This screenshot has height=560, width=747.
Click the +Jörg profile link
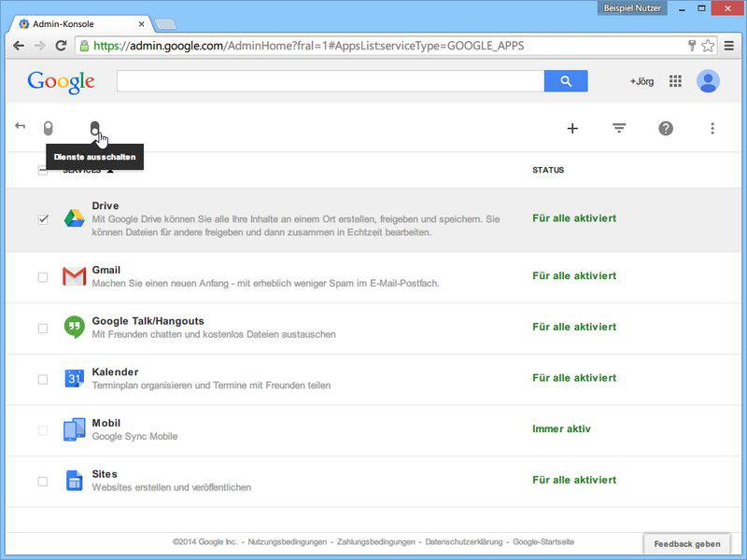(641, 81)
